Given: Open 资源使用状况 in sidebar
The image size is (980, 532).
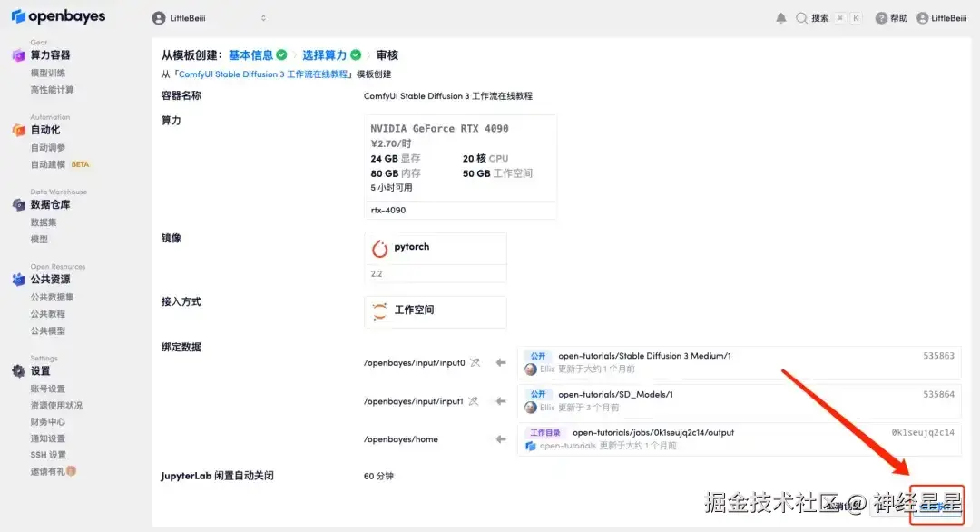Looking at the screenshot, I should click(56, 406).
